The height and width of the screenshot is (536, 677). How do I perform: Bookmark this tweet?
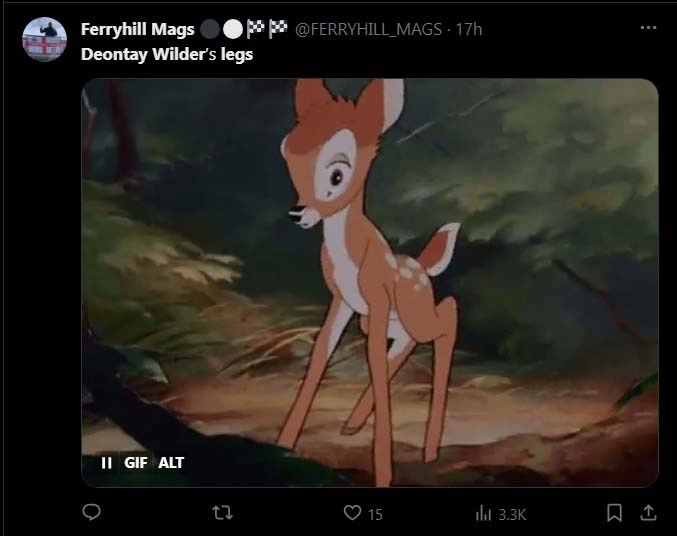coord(614,513)
